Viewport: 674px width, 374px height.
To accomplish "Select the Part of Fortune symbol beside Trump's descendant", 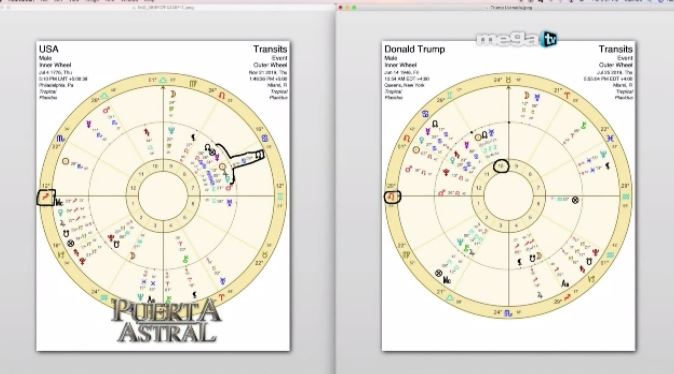I will [575, 199].
